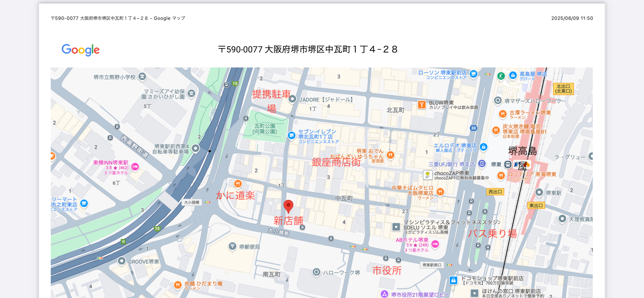The image size is (644, 298).
Task: Click the docomo shop icon
Action: click(453, 280)
